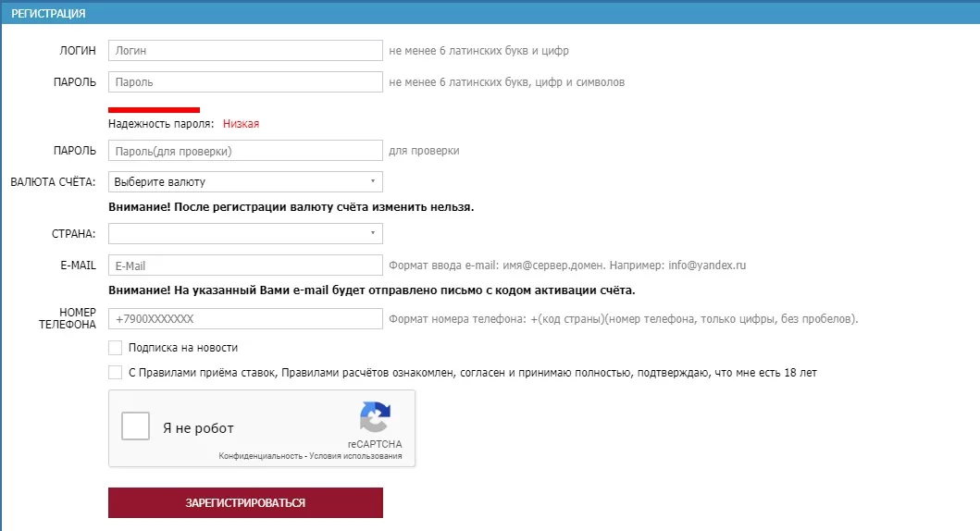Focus the phone number field +7900XXXXXXX
The height and width of the screenshot is (531, 980).
(x=244, y=319)
